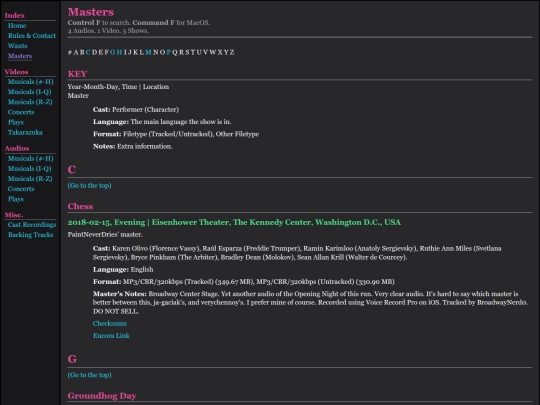Click the 'Notes: Extra information.' line
The width and height of the screenshot is (540, 405).
(133, 146)
